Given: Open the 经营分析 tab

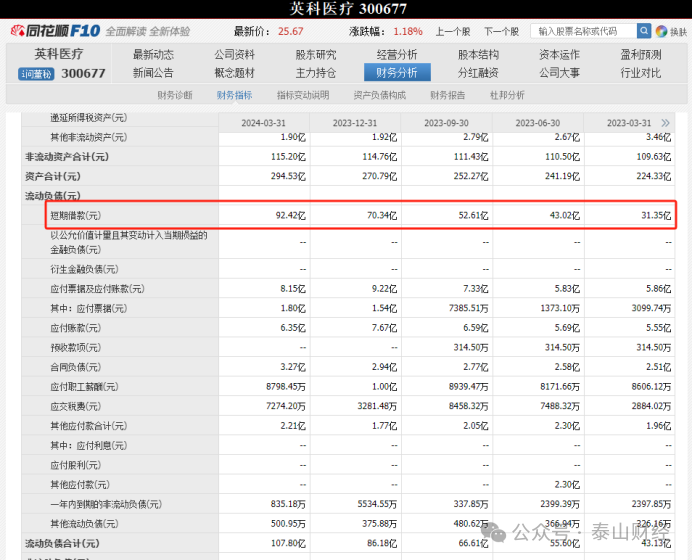Looking at the screenshot, I should (x=397, y=55).
